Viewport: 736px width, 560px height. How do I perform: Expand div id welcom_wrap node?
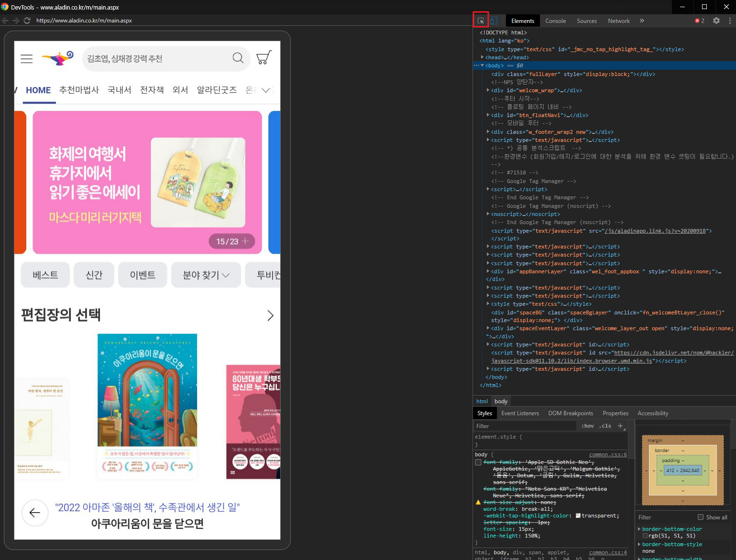click(x=488, y=90)
